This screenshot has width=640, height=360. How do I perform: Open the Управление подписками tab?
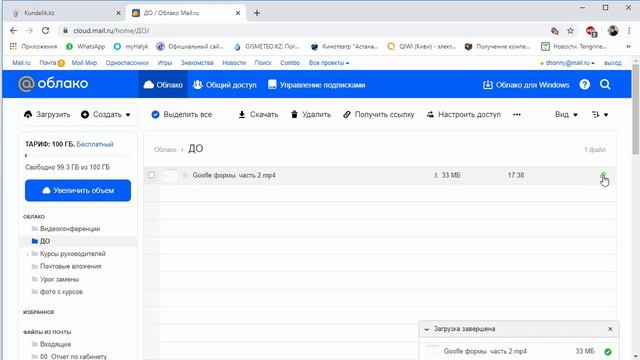point(316,84)
